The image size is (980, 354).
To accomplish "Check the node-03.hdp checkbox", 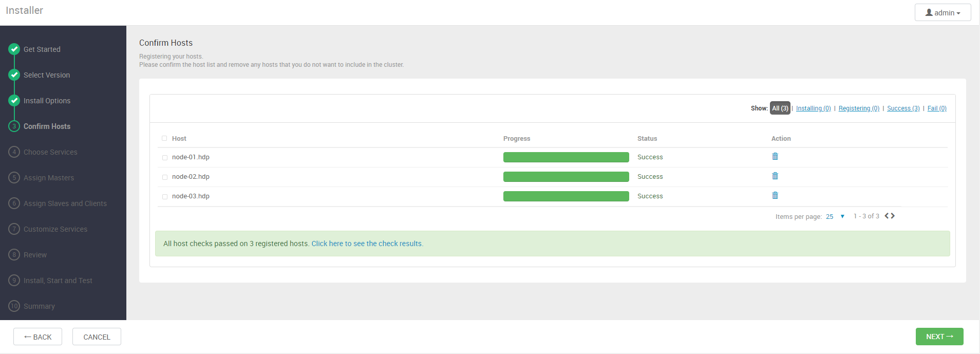I will pos(165,197).
